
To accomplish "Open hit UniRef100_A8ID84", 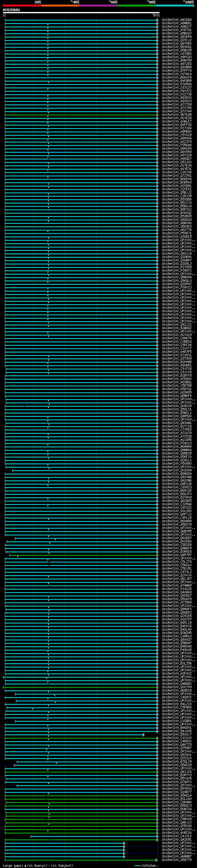I will 177,20.
